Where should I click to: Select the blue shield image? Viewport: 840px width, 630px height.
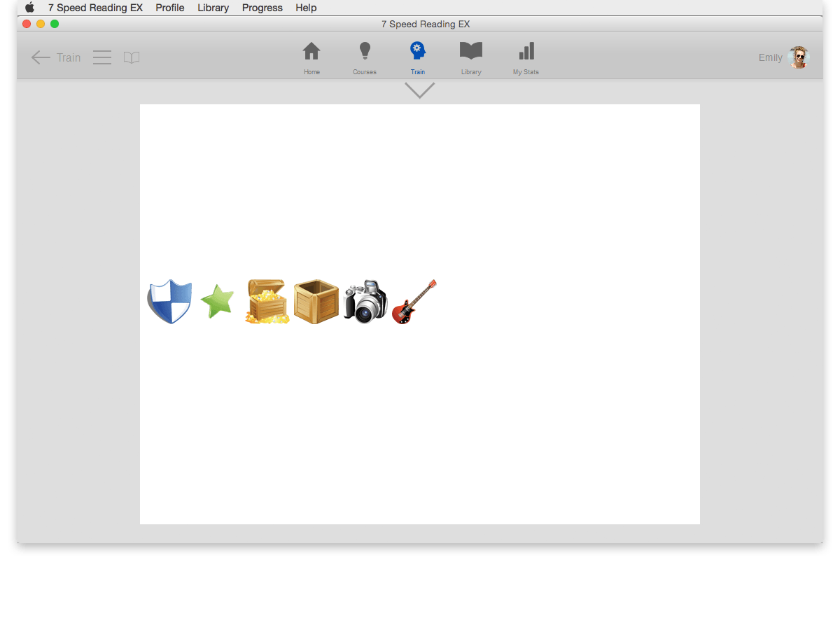pos(169,302)
